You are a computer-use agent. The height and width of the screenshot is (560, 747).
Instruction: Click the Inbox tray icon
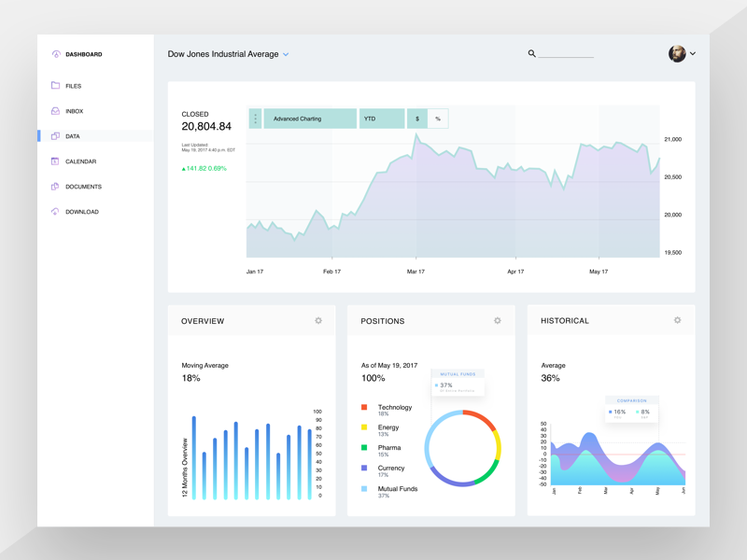coord(55,111)
